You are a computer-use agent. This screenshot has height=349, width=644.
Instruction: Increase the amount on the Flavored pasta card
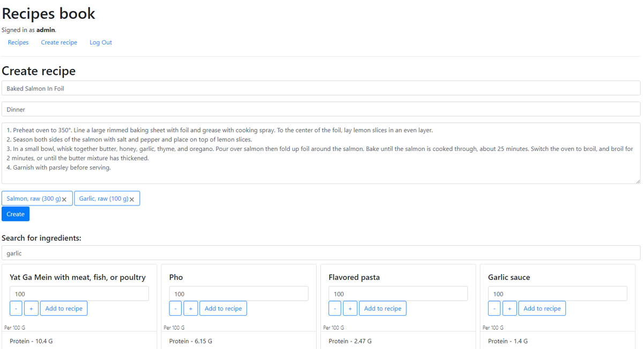point(350,308)
